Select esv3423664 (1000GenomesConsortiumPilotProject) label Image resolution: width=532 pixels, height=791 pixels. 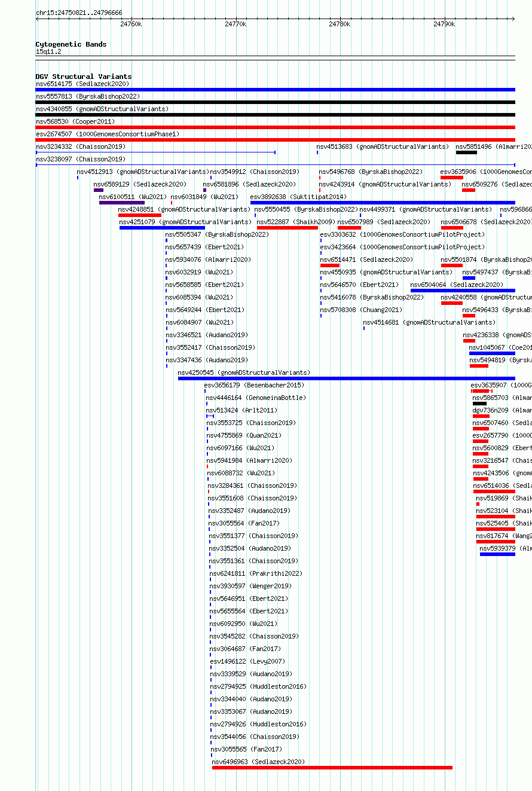click(x=402, y=247)
